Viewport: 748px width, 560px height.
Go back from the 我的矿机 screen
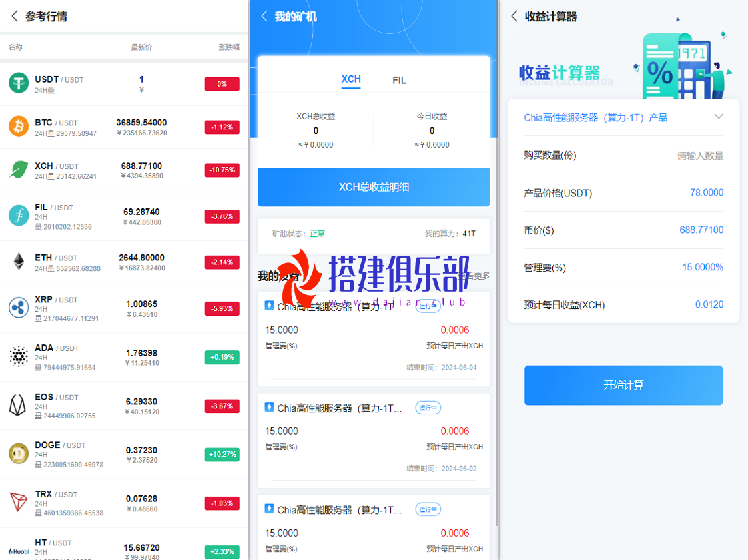click(x=264, y=16)
